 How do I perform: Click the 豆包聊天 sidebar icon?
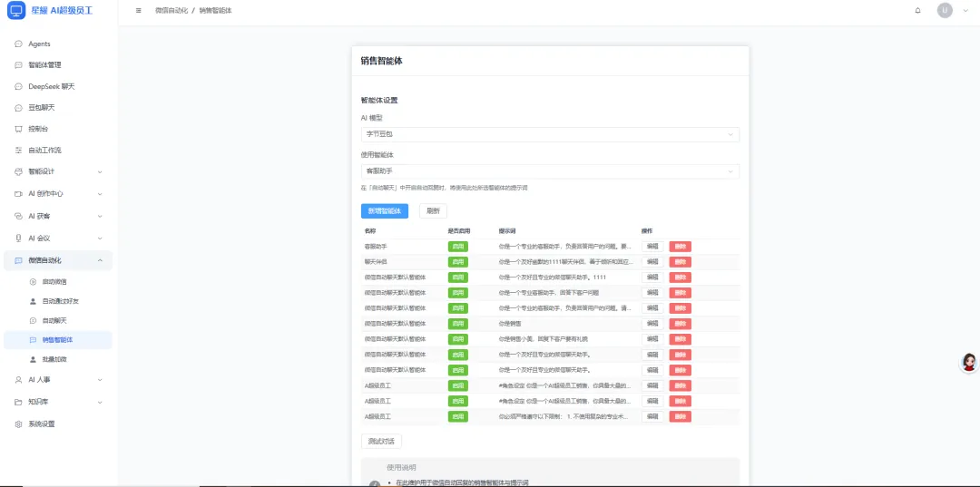[x=18, y=108]
